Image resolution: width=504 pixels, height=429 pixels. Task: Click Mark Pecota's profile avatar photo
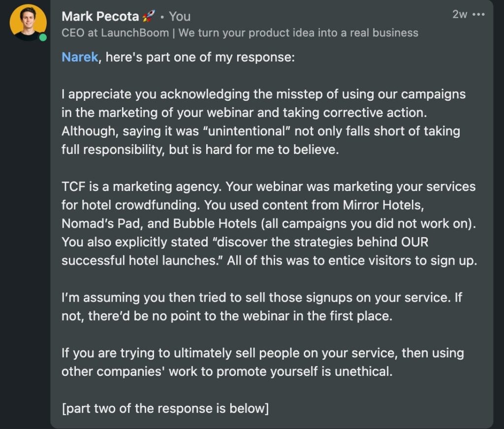click(28, 23)
